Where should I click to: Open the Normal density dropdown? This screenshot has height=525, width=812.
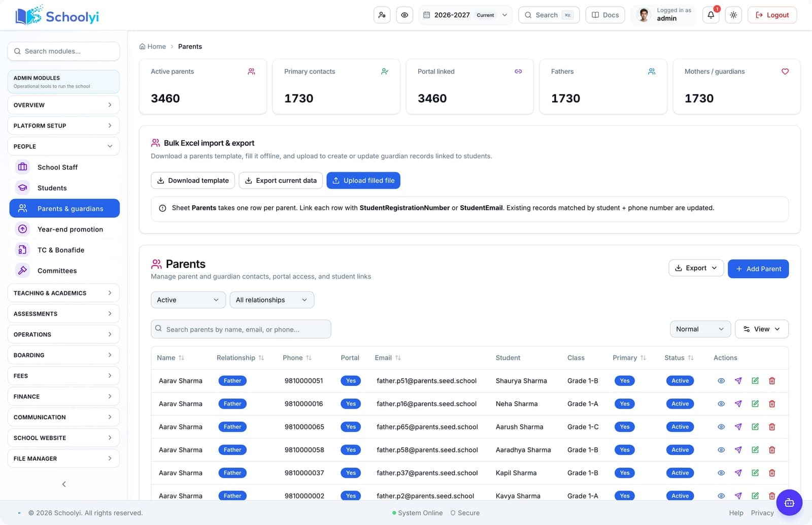point(700,329)
